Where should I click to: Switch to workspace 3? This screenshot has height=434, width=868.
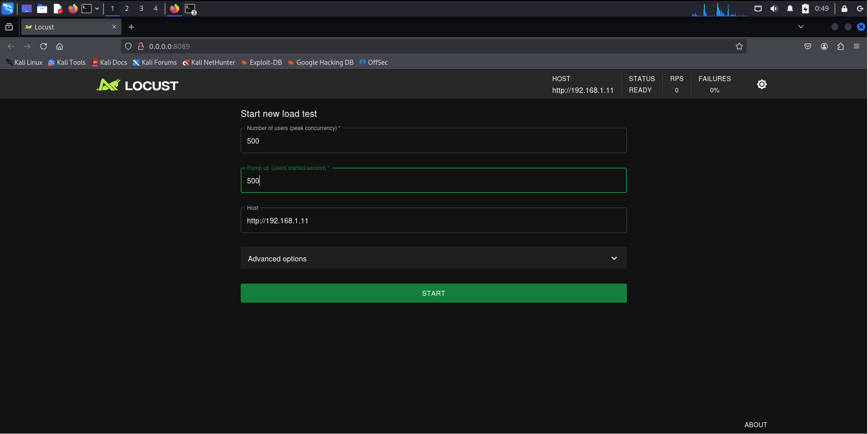(x=141, y=8)
